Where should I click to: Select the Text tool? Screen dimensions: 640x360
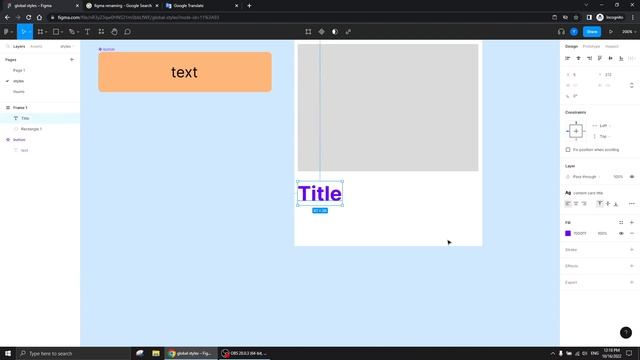coord(87,31)
